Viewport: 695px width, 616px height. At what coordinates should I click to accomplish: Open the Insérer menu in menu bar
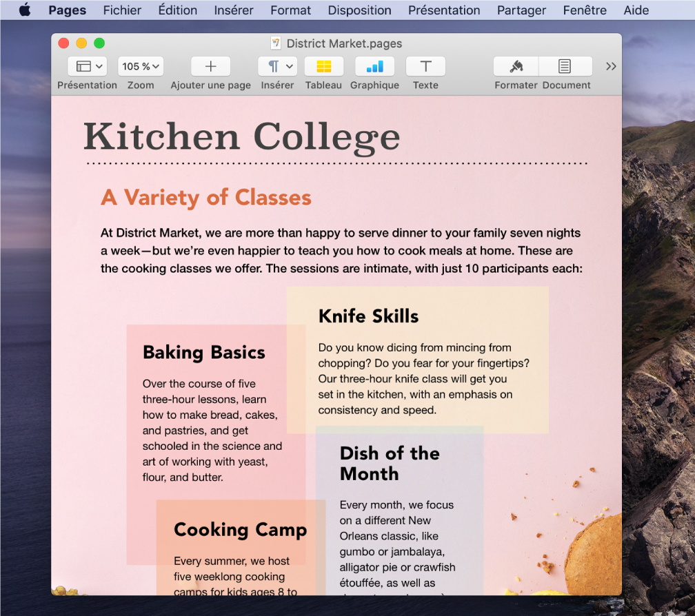[234, 10]
